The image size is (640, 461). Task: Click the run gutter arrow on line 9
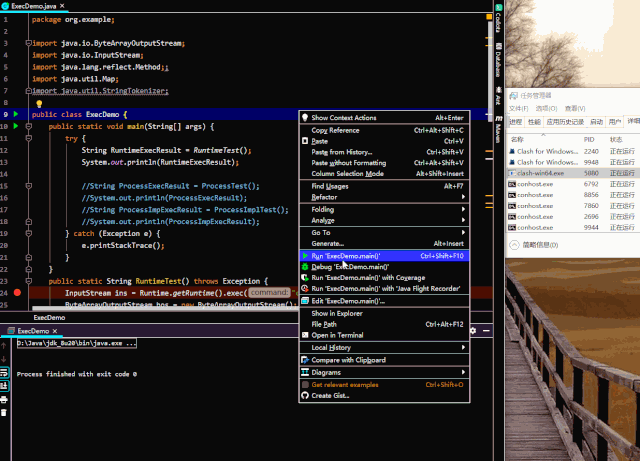[x=16, y=114]
